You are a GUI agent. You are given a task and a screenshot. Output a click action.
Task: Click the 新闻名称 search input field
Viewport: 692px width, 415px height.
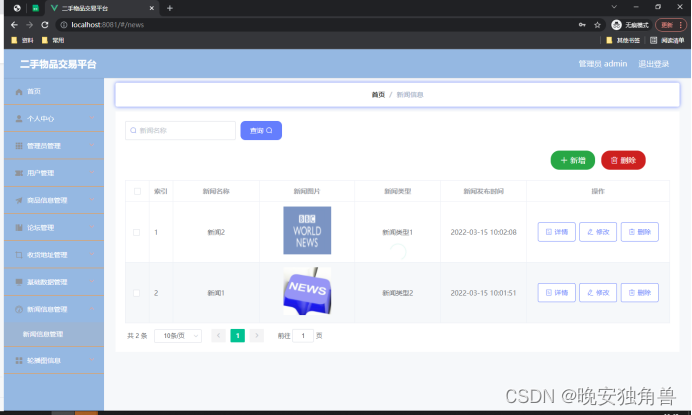click(181, 131)
